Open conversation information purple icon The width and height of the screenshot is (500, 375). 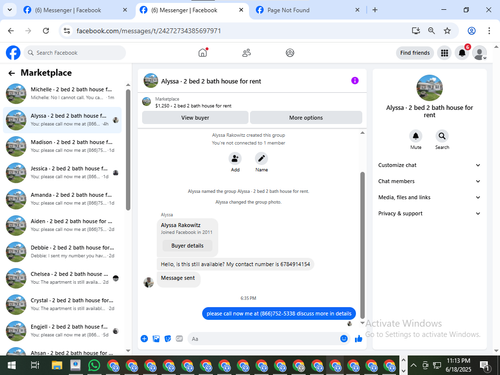coord(355,81)
